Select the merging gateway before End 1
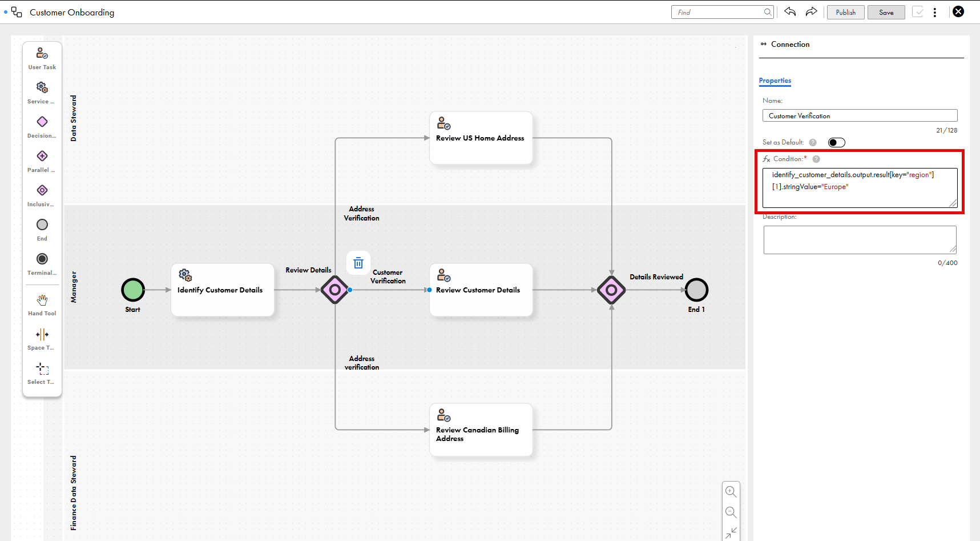Screen dimensions: 980x541 pyautogui.click(x=611, y=290)
